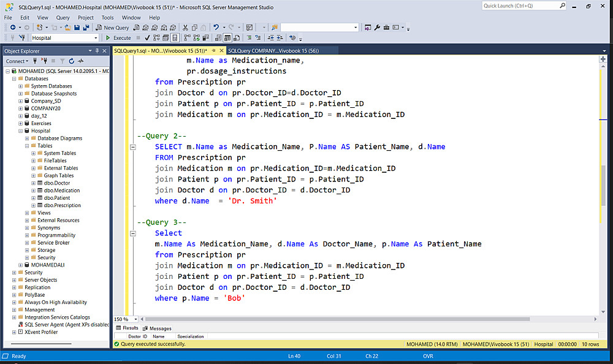Comment out the selected lines icon

point(249,38)
